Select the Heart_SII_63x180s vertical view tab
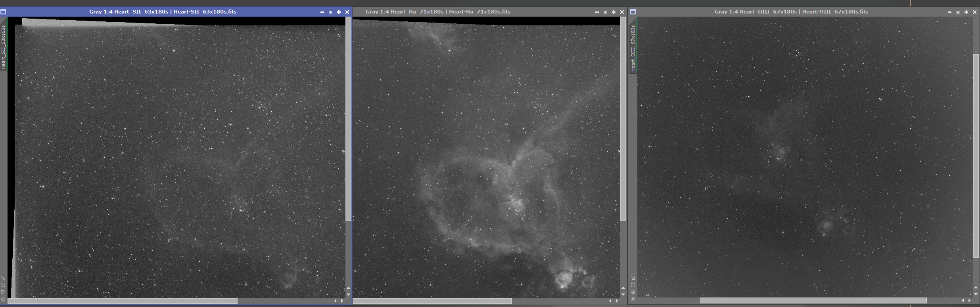This screenshot has height=307, width=980. (x=4, y=47)
